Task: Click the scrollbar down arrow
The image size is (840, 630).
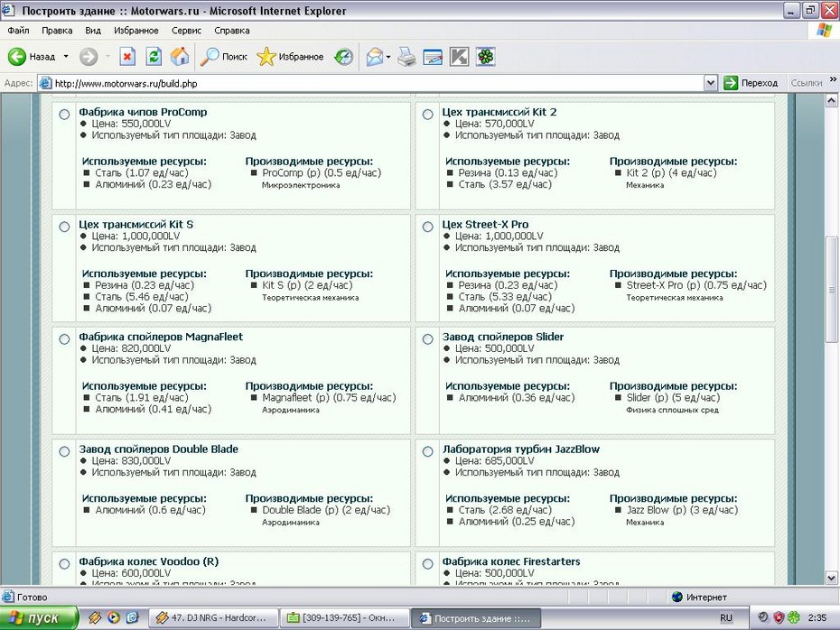Action: (832, 578)
